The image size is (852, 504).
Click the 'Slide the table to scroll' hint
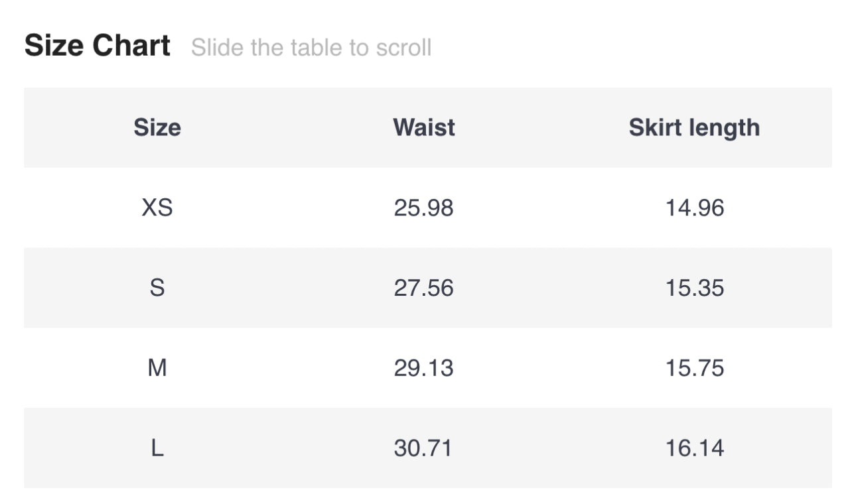click(311, 48)
